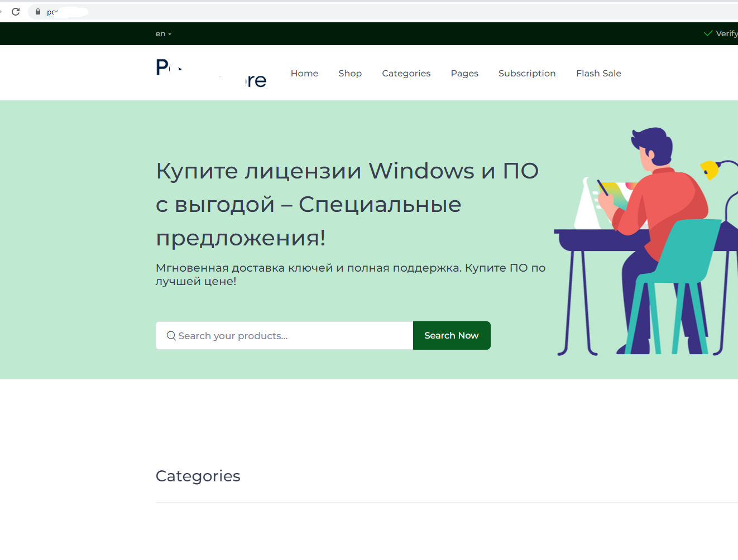Click the padlock site security icon

[x=38, y=12]
